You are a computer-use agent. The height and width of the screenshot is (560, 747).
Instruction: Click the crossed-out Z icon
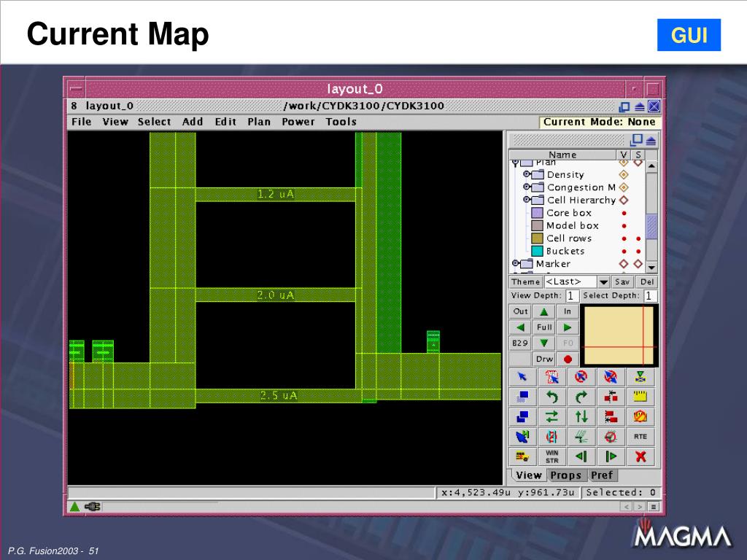tap(551, 437)
